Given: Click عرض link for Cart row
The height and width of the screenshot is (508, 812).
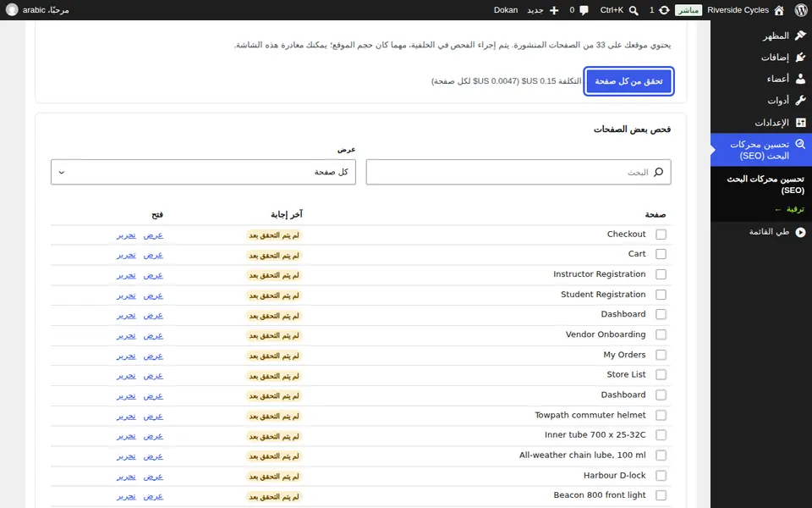Looking at the screenshot, I should pos(153,255).
